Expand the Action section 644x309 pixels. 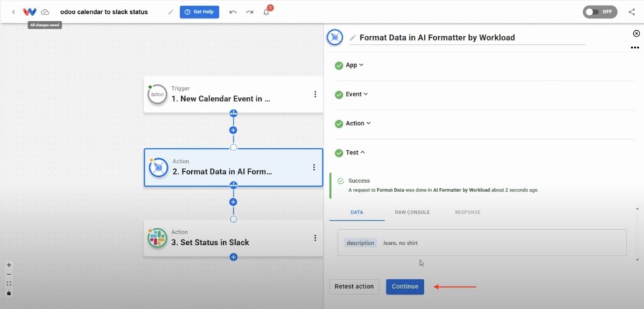[x=358, y=123]
